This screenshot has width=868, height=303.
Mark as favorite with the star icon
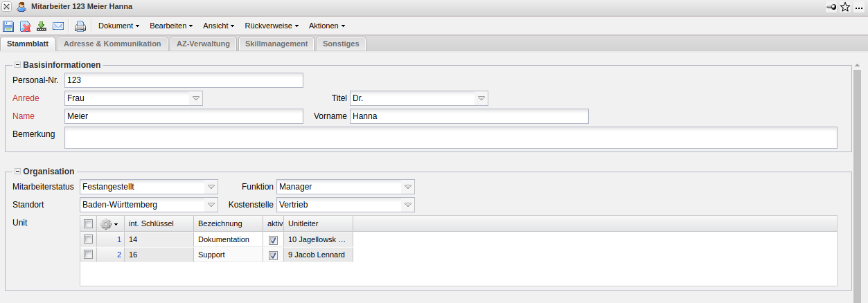coord(845,7)
